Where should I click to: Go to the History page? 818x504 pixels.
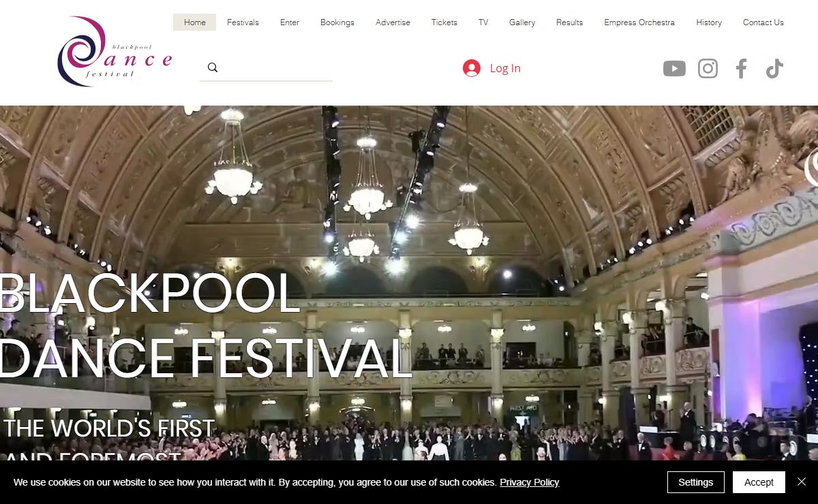709,22
